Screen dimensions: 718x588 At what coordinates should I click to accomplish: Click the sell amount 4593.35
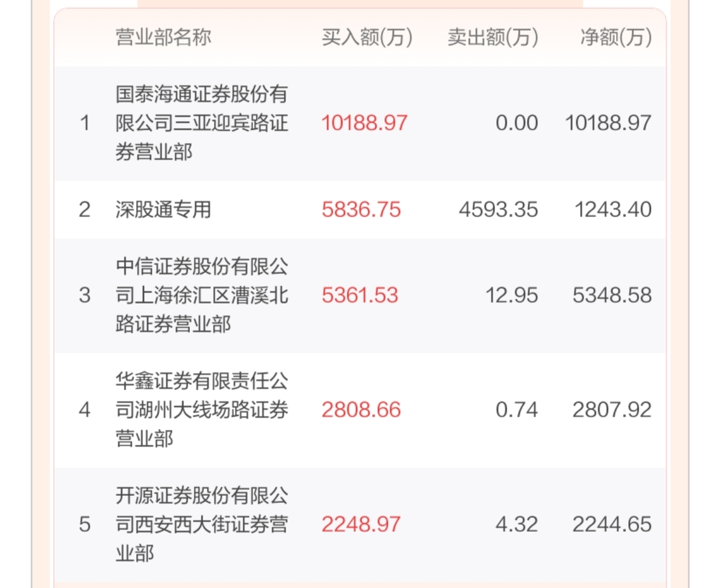[499, 210]
